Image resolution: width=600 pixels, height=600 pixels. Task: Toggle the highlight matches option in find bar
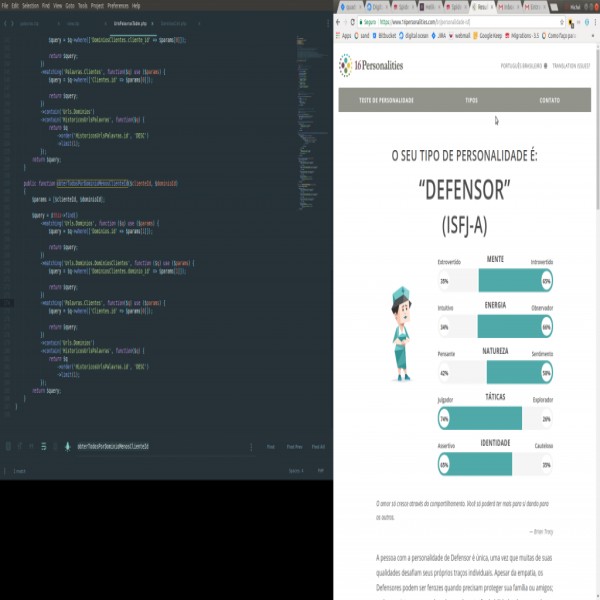point(66,446)
